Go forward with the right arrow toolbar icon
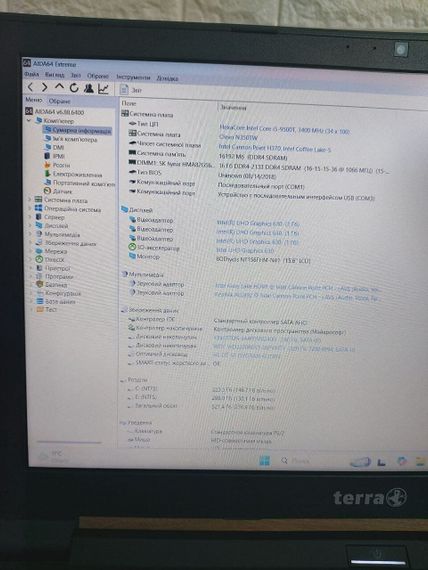 [x=44, y=87]
